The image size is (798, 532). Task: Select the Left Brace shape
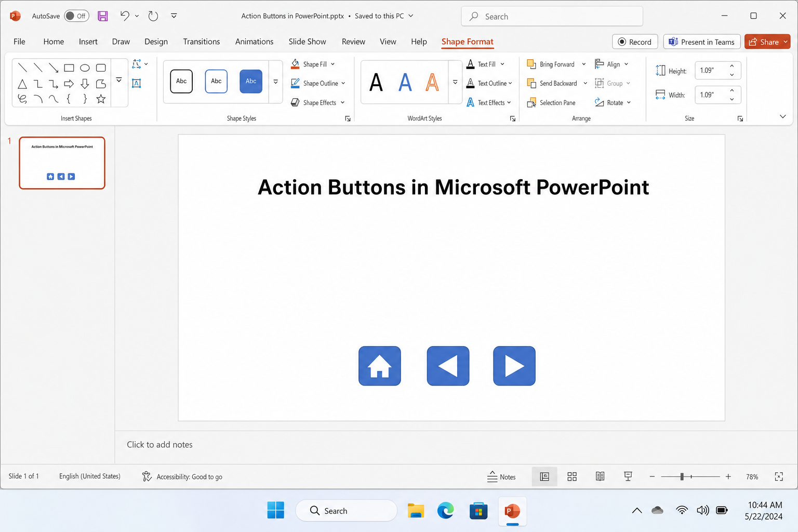(69, 99)
